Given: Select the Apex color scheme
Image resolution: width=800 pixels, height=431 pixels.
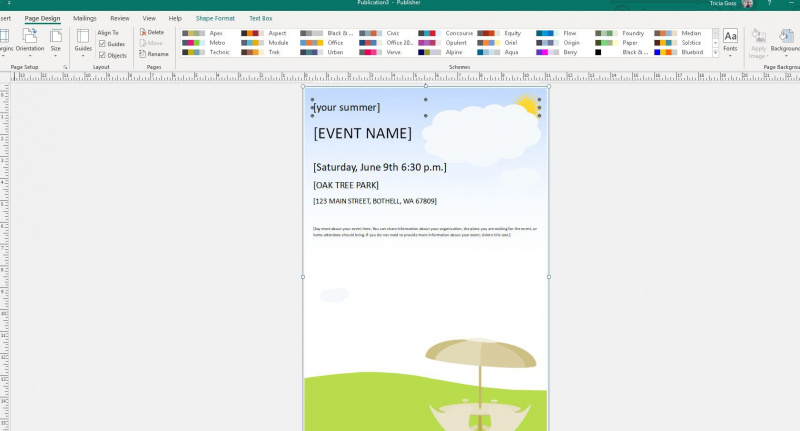Looking at the screenshot, I should click(203, 33).
